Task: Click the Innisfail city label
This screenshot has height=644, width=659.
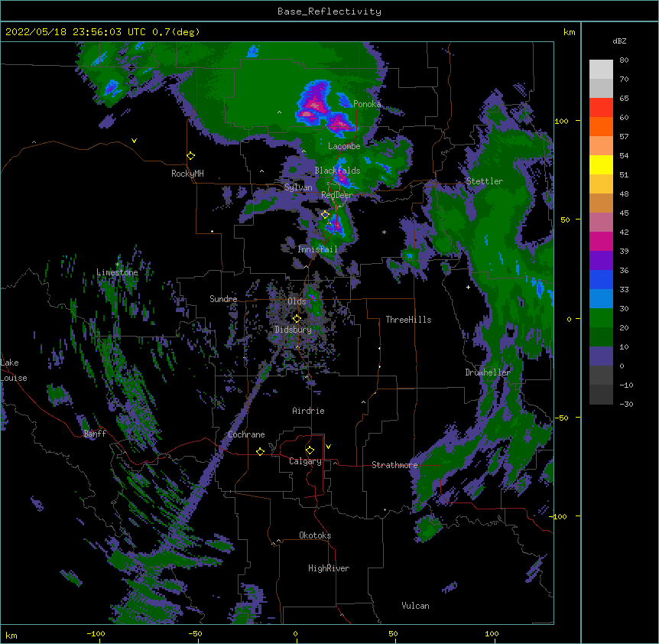Action: [x=317, y=249]
